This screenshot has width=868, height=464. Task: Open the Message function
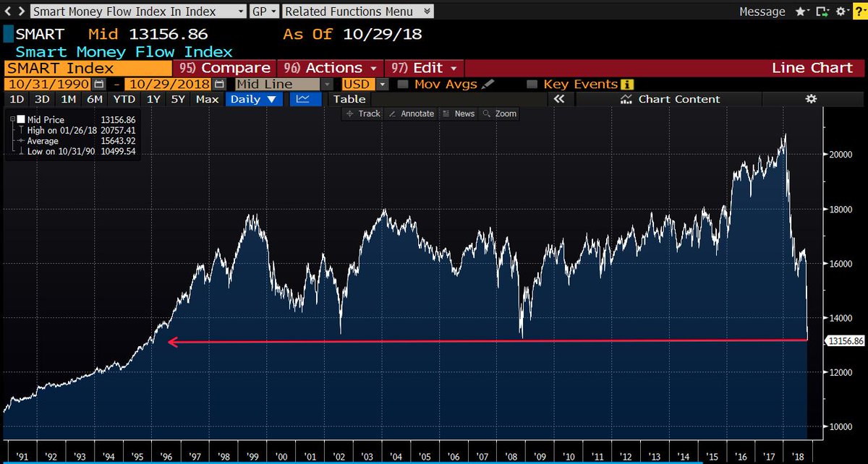762,12
